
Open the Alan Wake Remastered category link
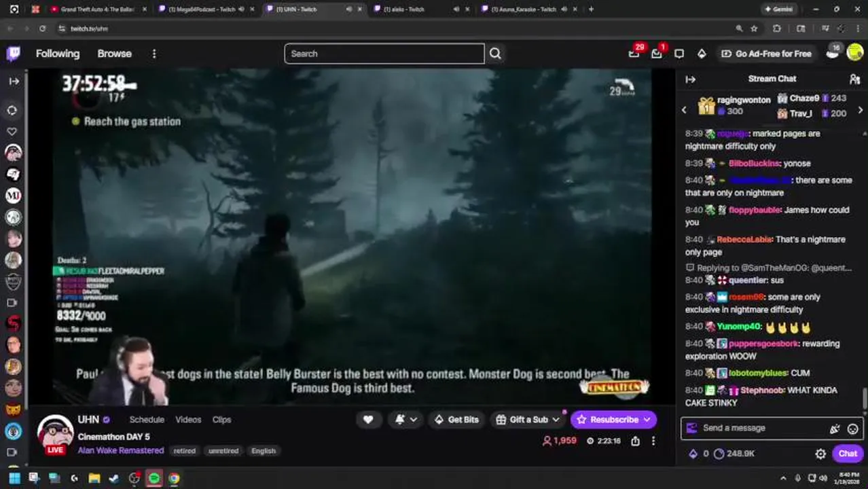[x=121, y=450]
